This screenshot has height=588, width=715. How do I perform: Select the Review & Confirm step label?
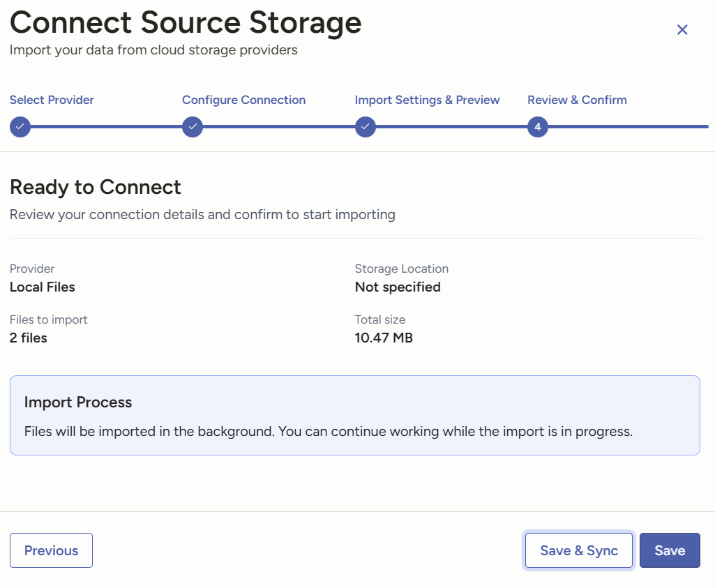tap(577, 100)
